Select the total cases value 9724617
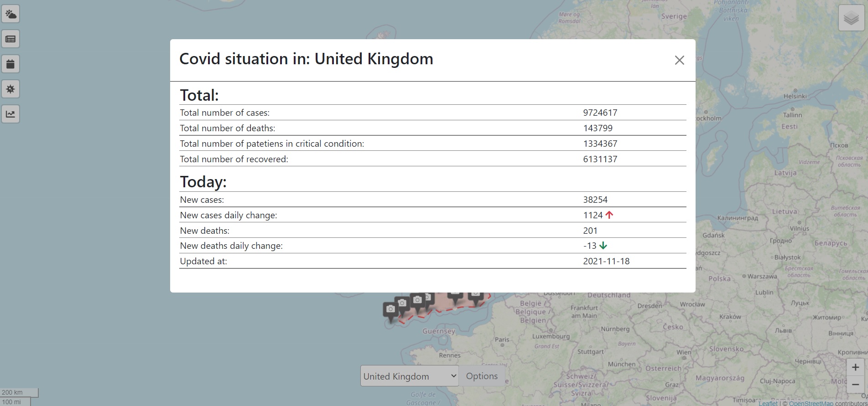The width and height of the screenshot is (868, 406). coord(600,113)
